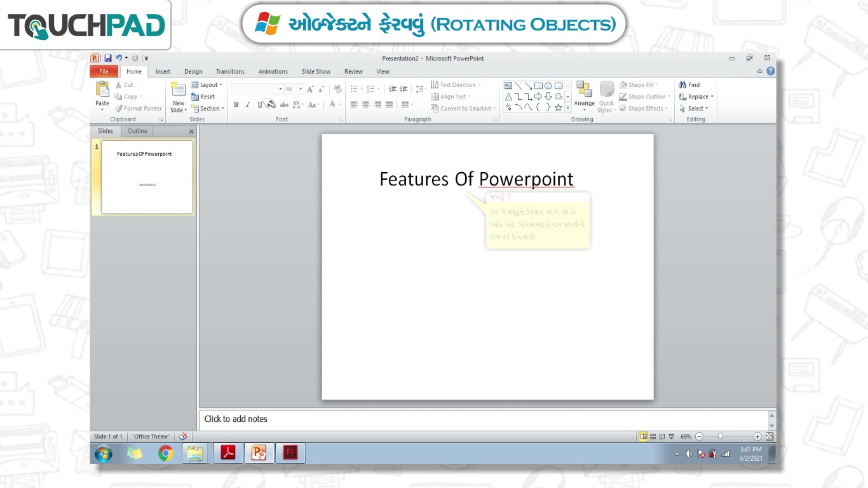The image size is (868, 488).
Task: Center the text alignment
Action: point(365,105)
